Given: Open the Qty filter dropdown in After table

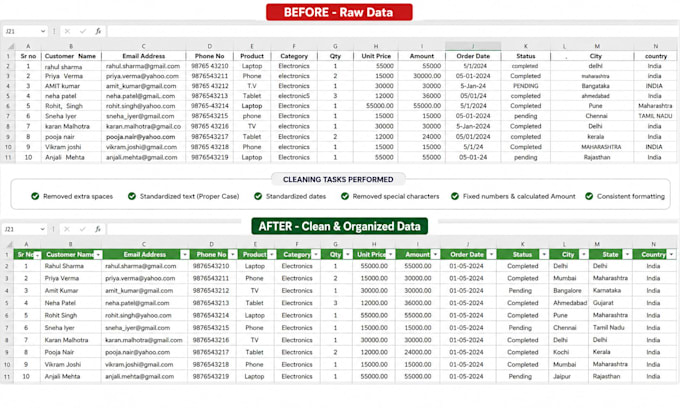Looking at the screenshot, I should pos(348,255).
